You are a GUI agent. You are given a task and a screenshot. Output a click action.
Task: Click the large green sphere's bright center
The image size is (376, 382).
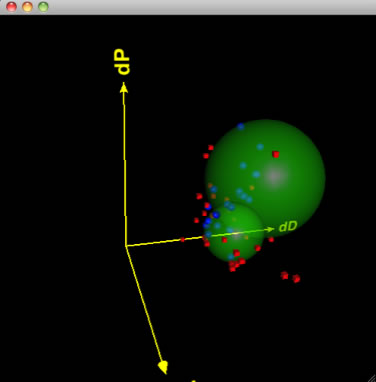pos(274,176)
